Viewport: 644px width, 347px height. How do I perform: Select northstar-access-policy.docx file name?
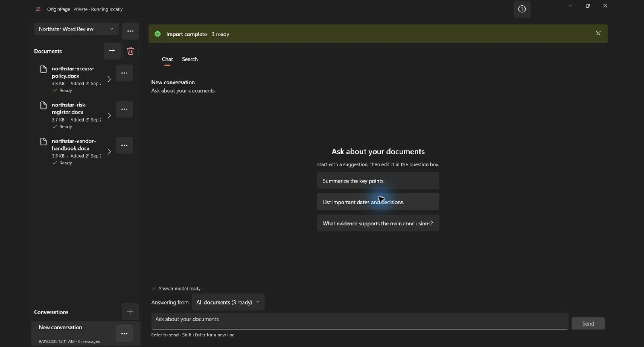click(73, 72)
